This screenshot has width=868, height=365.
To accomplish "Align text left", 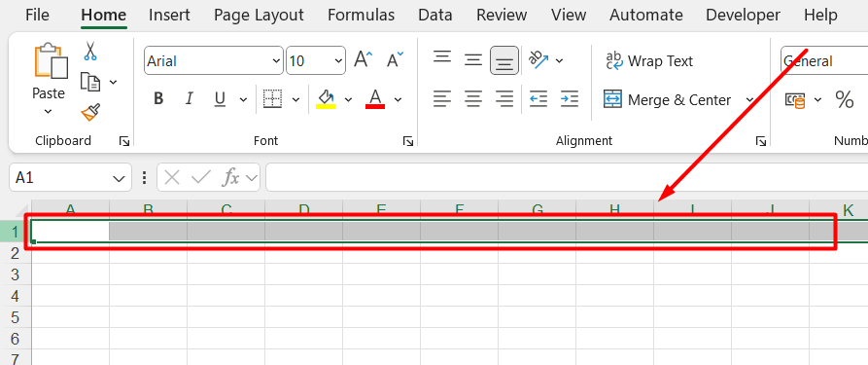I will (441, 99).
